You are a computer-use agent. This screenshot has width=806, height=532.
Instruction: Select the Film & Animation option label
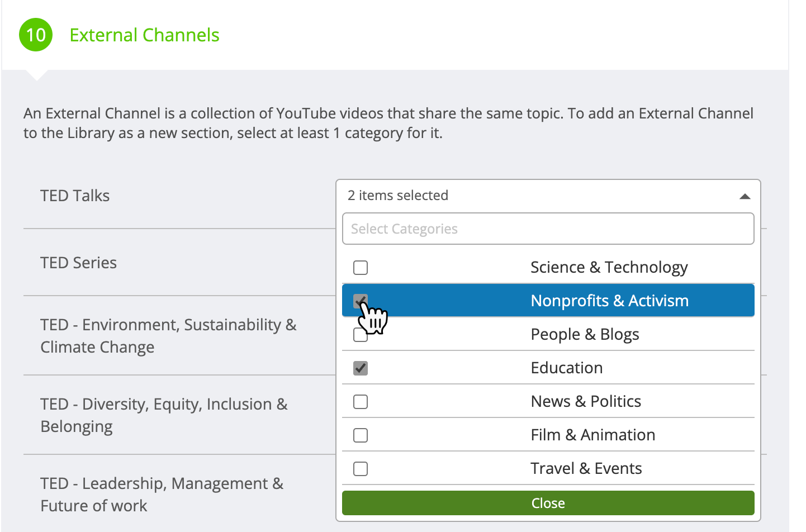[593, 435]
